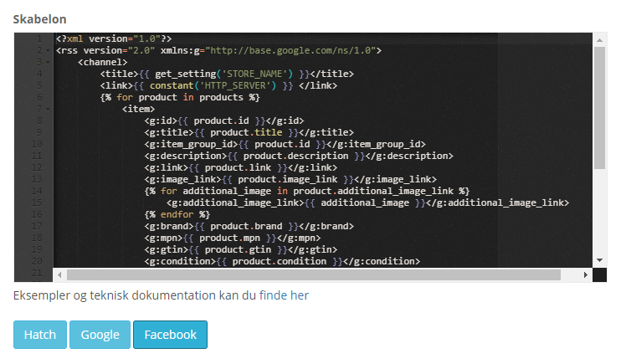Click the horizontal scrollbar right arrow
621x364 pixels.
(586, 274)
